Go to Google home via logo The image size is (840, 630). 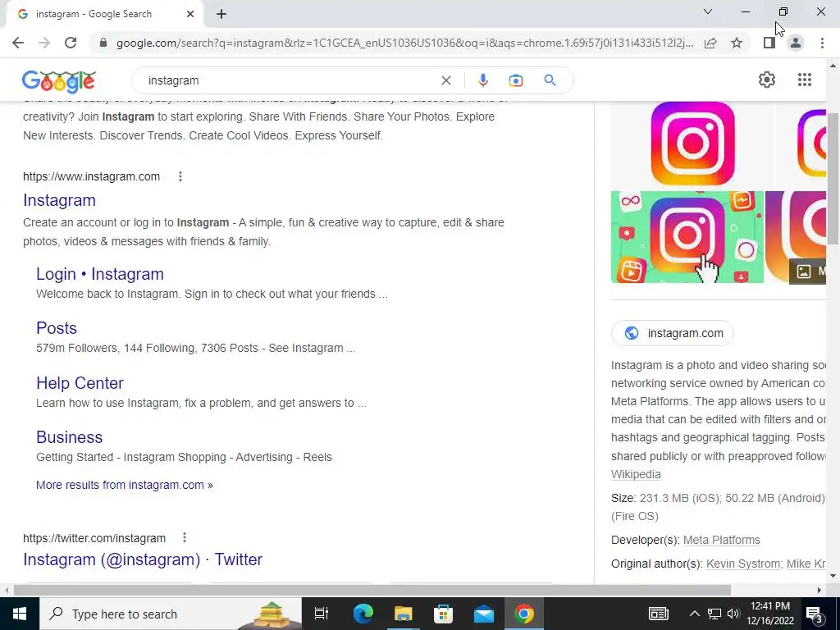[x=59, y=81]
